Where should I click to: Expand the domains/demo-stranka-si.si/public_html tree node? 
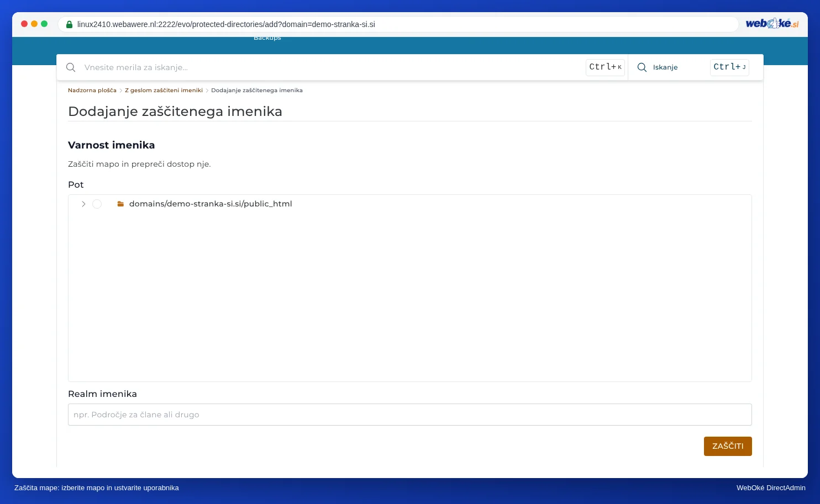tap(83, 204)
